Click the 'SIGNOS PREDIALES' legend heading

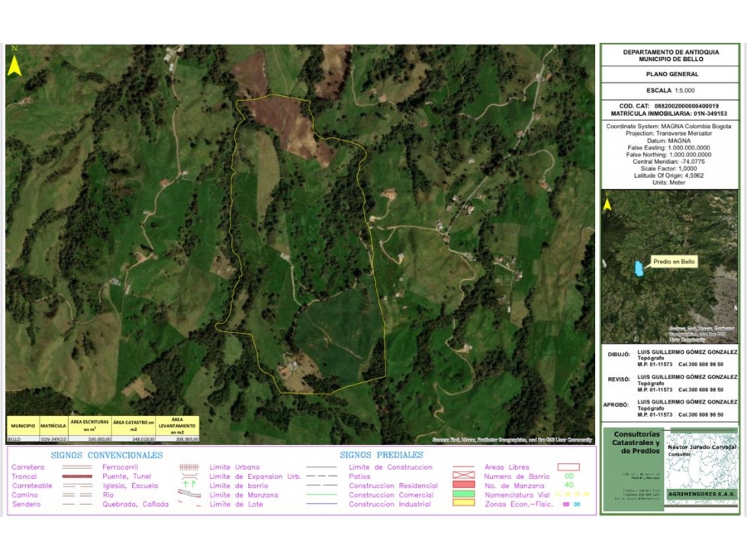[381, 455]
